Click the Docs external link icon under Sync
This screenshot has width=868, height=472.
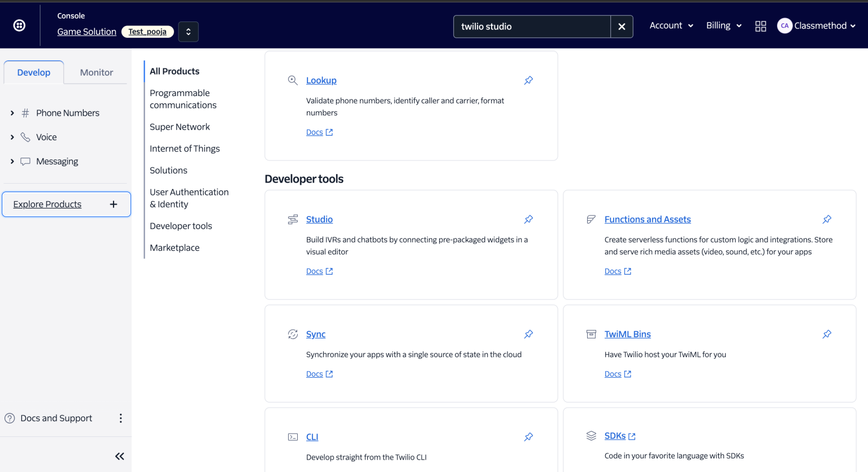330,374
